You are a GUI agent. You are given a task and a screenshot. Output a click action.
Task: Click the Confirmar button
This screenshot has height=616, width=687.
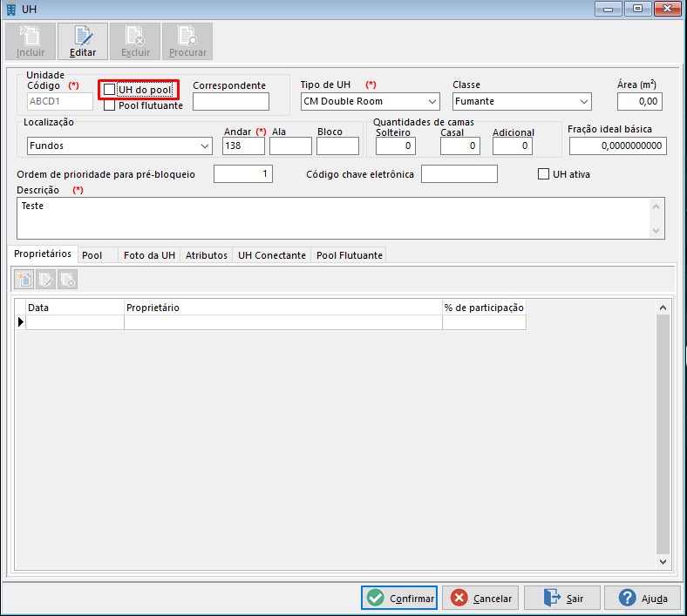(x=399, y=598)
